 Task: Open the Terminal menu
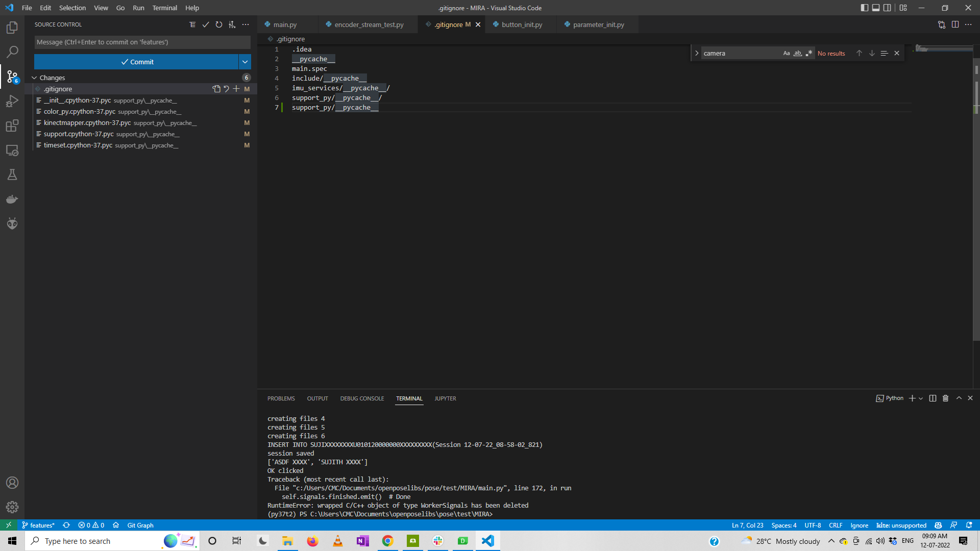click(164, 8)
